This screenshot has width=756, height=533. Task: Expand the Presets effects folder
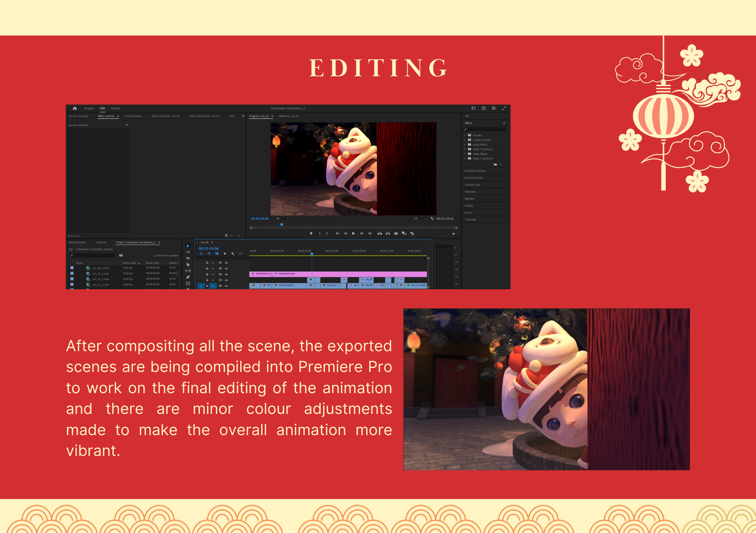click(465, 135)
